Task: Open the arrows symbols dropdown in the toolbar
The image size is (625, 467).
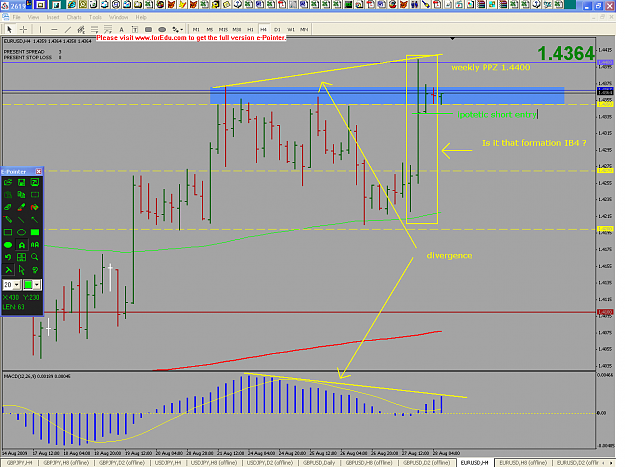Action: pos(177,29)
